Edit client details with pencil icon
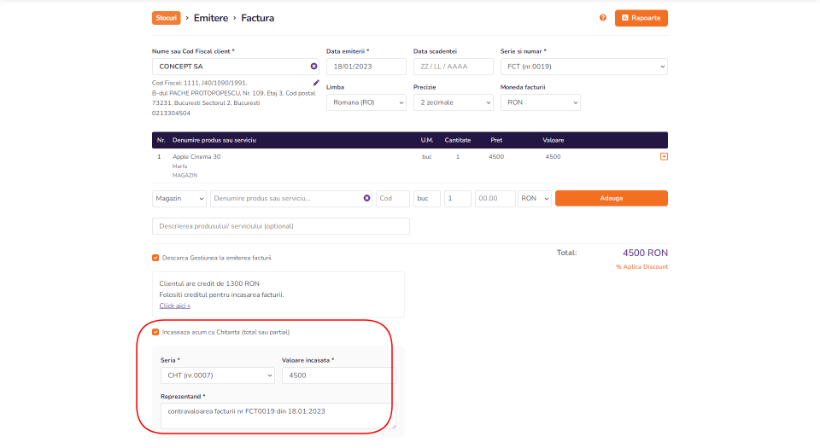820x448 pixels. [x=316, y=83]
